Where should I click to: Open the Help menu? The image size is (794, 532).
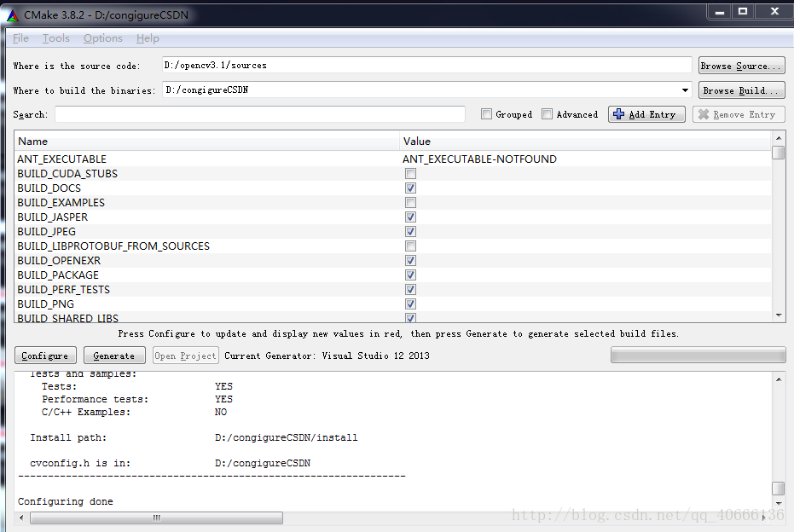148,38
